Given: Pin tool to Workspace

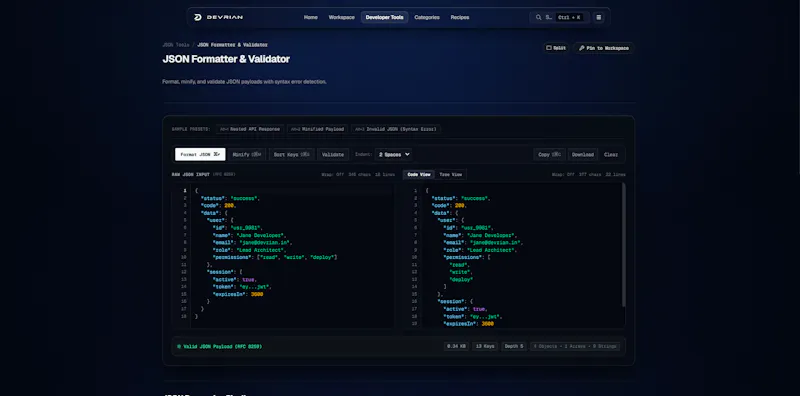Looking at the screenshot, I should click(604, 48).
